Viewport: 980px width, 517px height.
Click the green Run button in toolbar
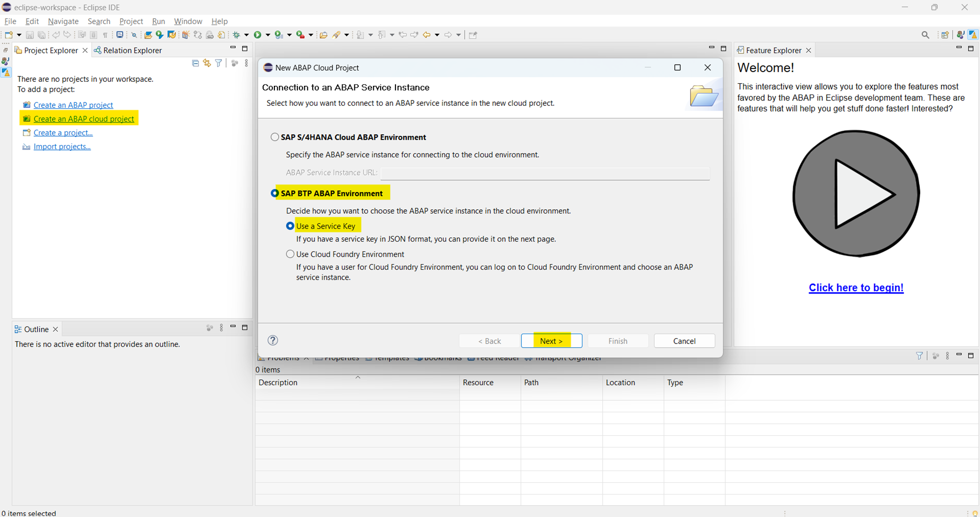(257, 35)
